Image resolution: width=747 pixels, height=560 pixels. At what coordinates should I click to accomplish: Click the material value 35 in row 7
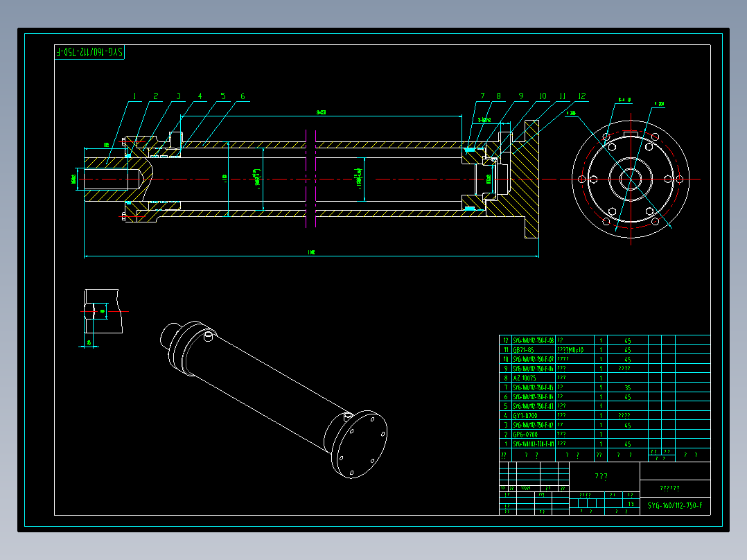pyautogui.click(x=627, y=387)
